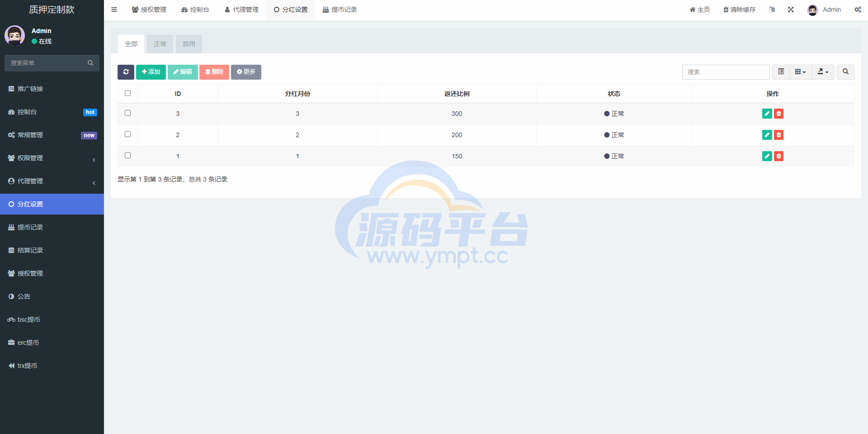The height and width of the screenshot is (434, 868).
Task: Open bsc提币 in the sidebar
Action: point(52,320)
